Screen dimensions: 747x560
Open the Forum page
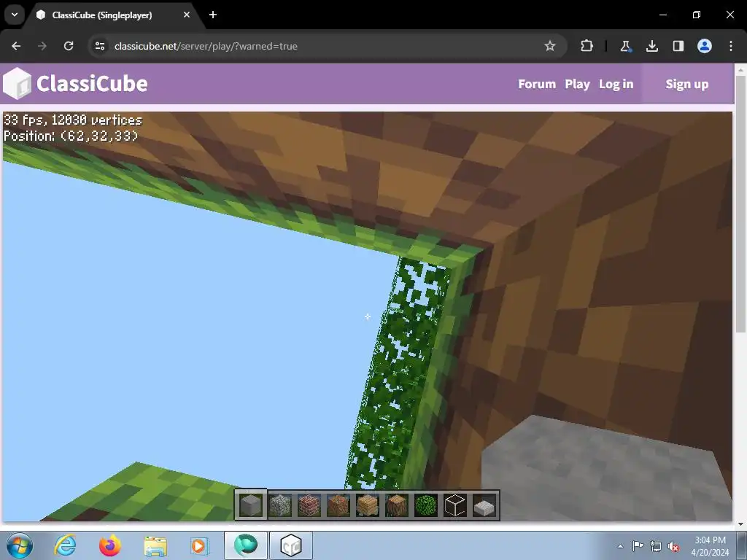pos(537,84)
